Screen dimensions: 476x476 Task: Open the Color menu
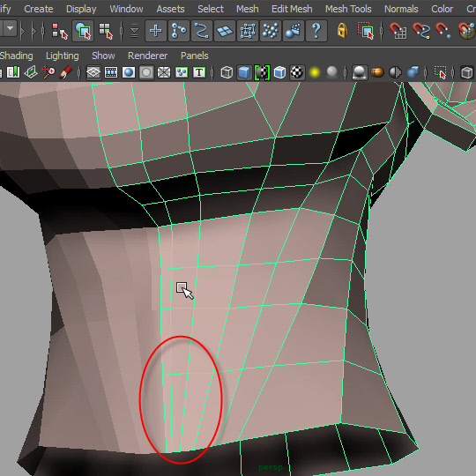click(442, 9)
